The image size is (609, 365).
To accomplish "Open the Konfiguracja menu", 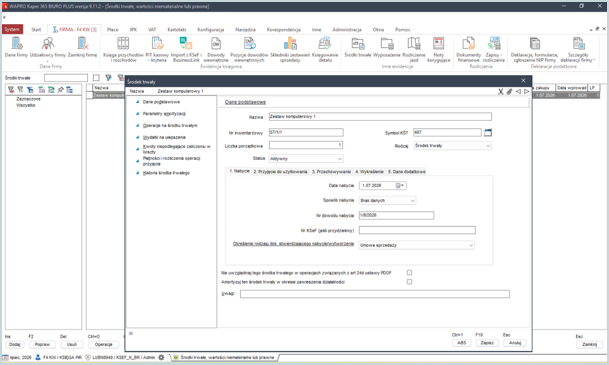I will point(211,30).
